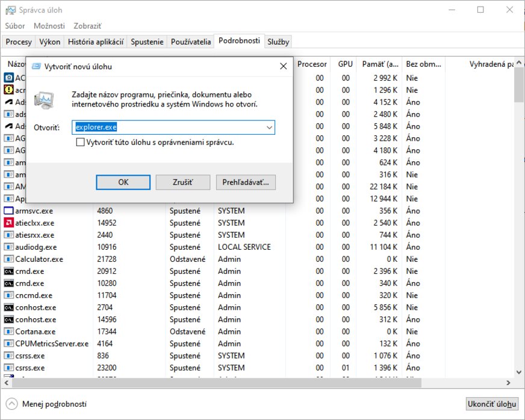525x420 pixels.
Task: Collapse view with Menej podrobností chevron
Action: click(x=11, y=404)
